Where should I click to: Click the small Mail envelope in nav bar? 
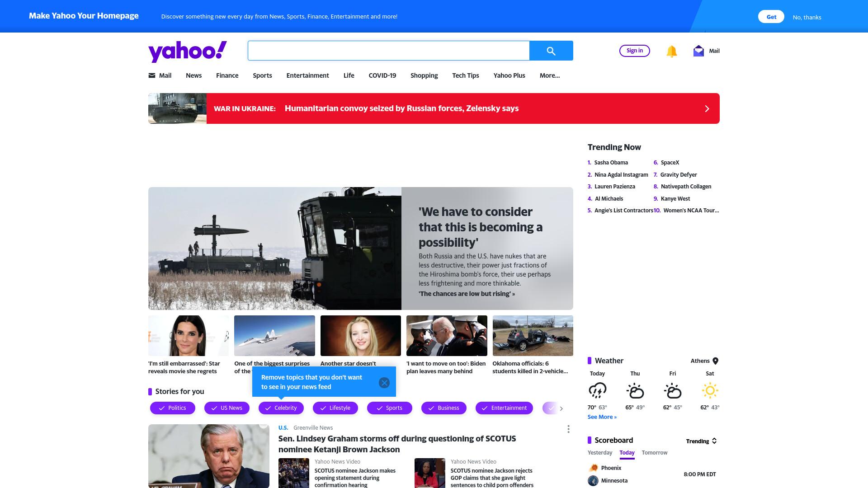(x=152, y=75)
